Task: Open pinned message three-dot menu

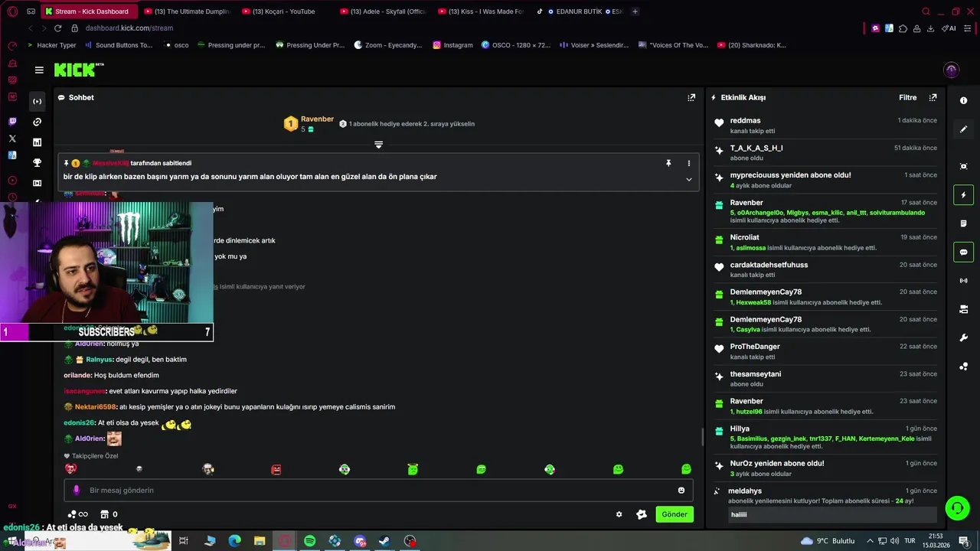Action: click(688, 163)
